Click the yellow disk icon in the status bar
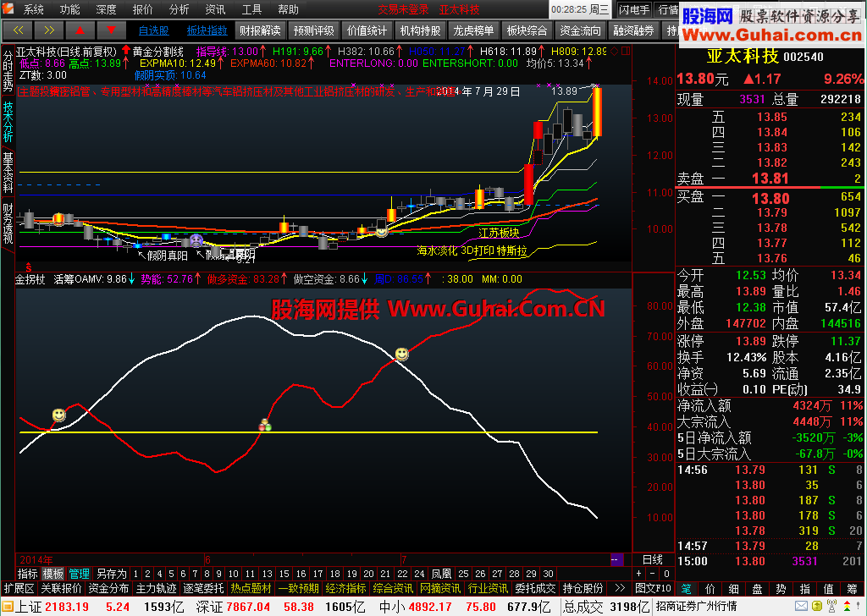 [817, 607]
